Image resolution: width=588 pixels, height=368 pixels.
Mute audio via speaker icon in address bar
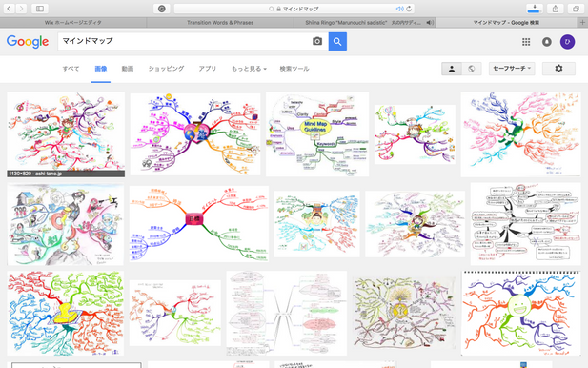[x=399, y=9]
